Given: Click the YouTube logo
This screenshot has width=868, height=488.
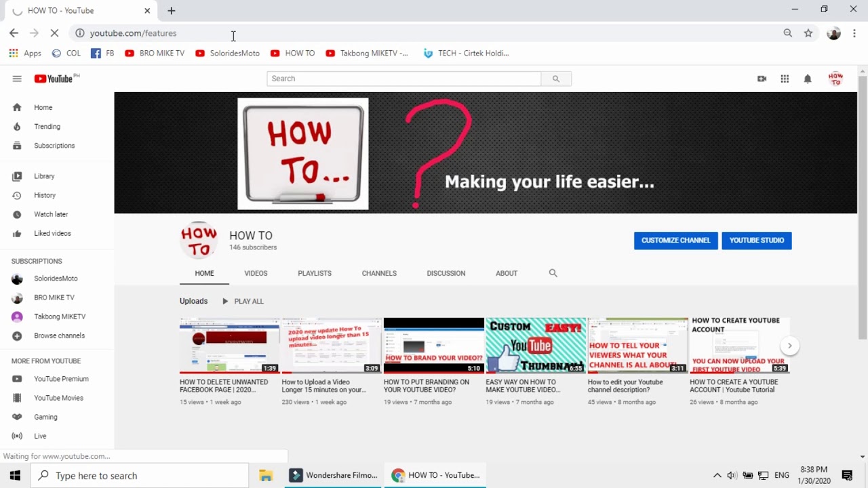Looking at the screenshot, I should [x=54, y=79].
